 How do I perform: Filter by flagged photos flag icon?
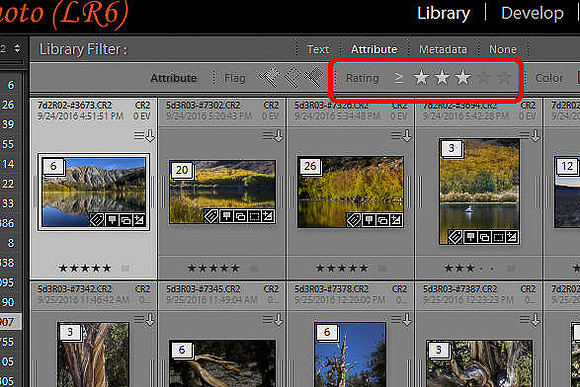[x=269, y=77]
